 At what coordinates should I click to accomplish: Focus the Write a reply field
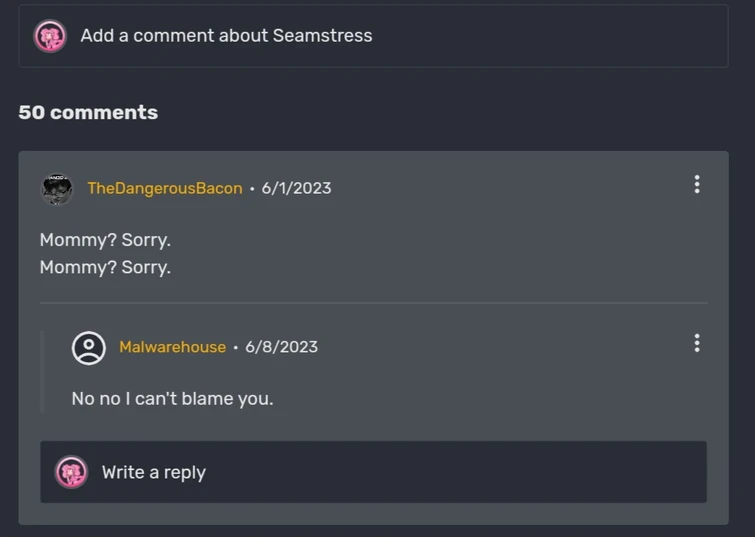[x=400, y=472]
